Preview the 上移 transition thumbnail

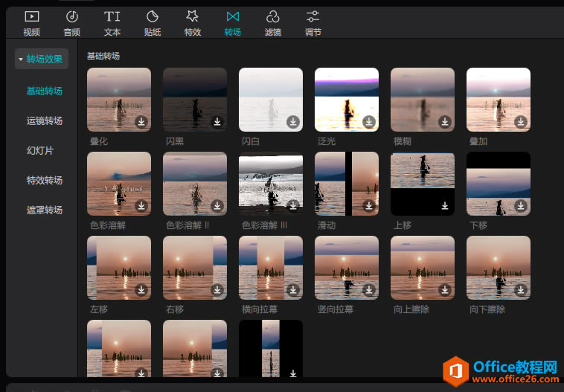click(423, 184)
